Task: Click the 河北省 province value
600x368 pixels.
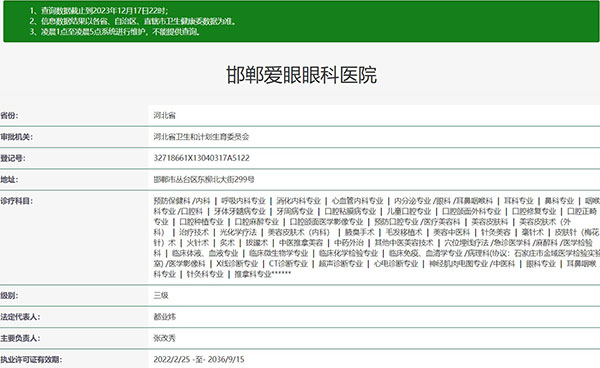Action: [165, 116]
